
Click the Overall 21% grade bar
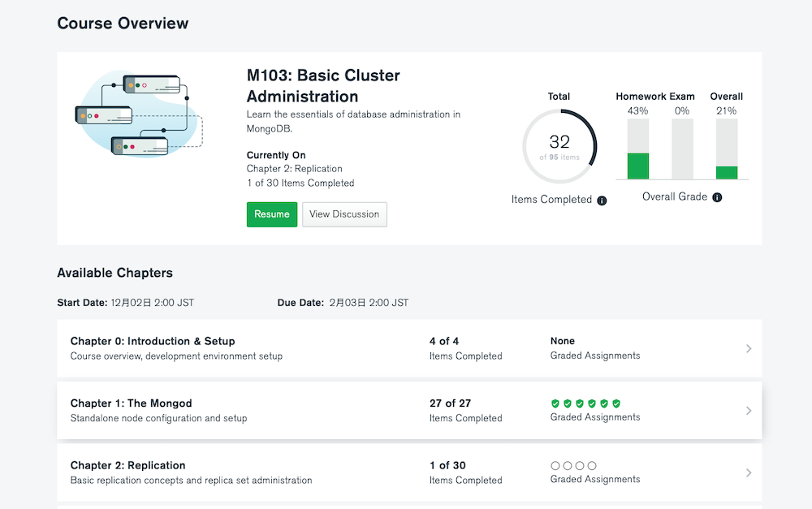pyautogui.click(x=727, y=149)
